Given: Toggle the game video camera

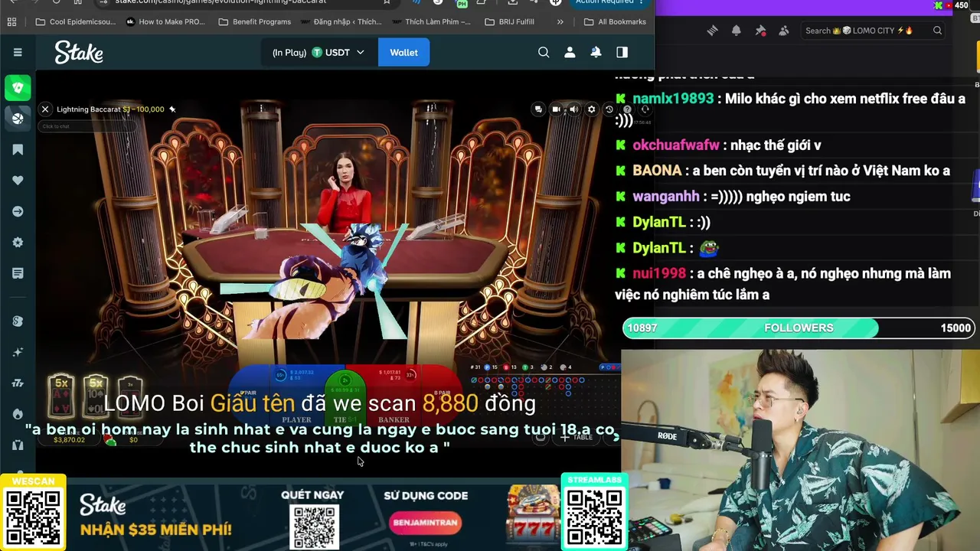Looking at the screenshot, I should (x=557, y=109).
